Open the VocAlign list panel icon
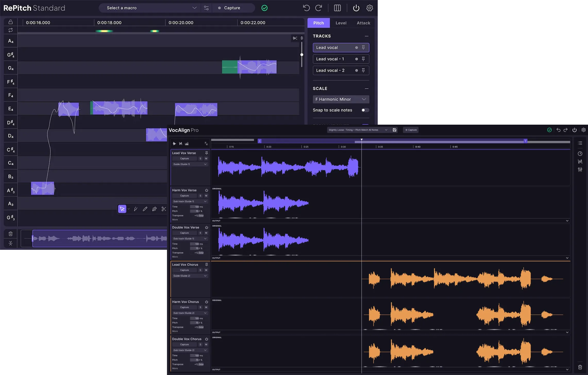Image resolution: width=588 pixels, height=375 pixels. tap(580, 143)
